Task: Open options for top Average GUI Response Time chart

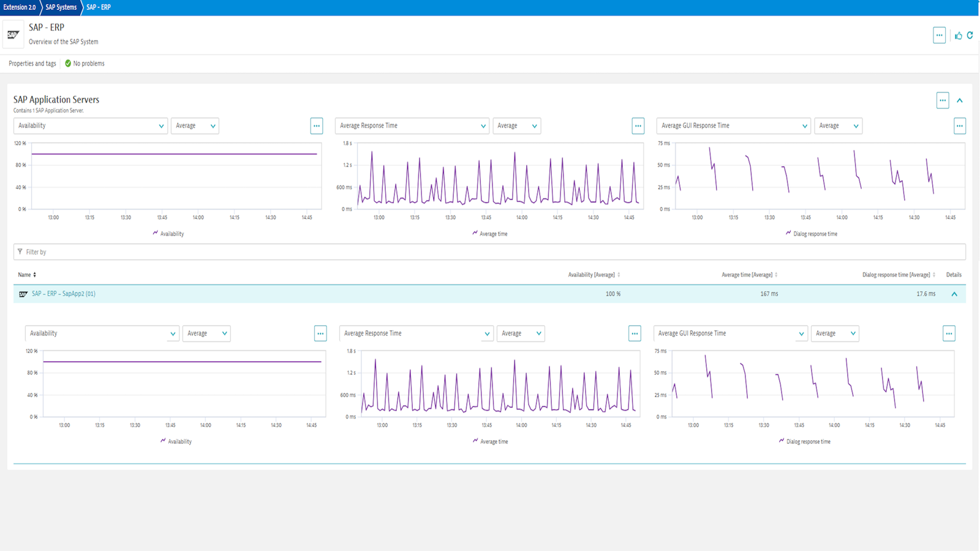Action: pyautogui.click(x=960, y=126)
